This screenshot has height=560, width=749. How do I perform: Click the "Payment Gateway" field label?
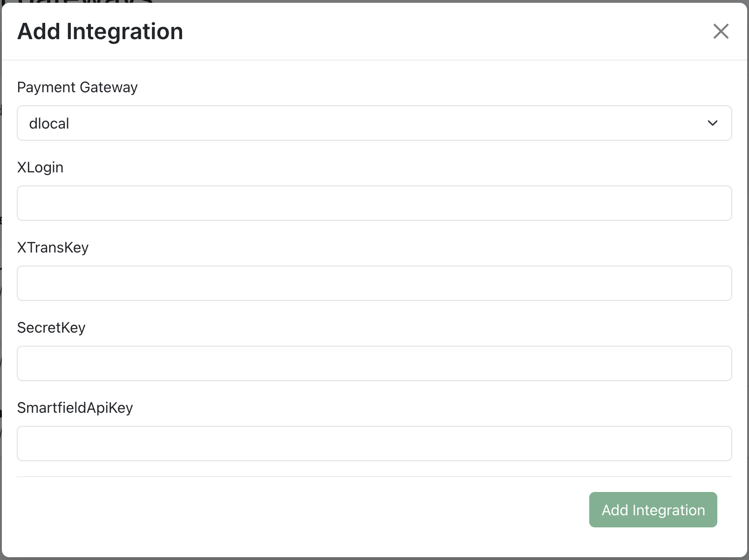click(77, 87)
